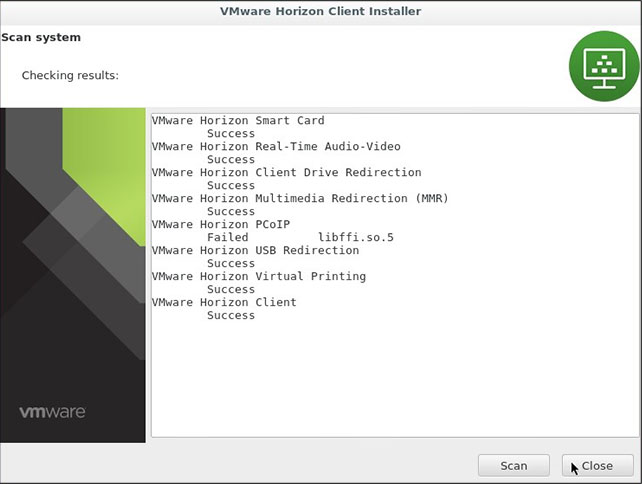Screen dimensions: 642x484
Task: Select the 'VMware Horizon Client' result line
Action: coord(224,302)
